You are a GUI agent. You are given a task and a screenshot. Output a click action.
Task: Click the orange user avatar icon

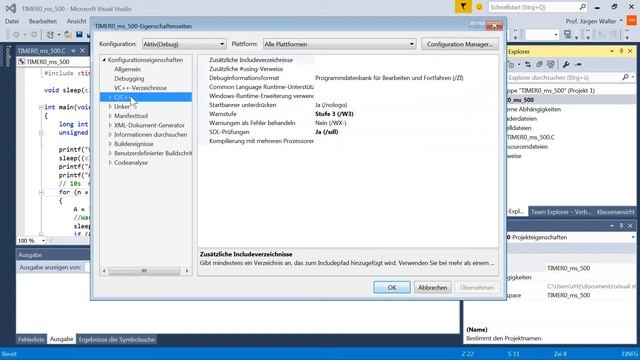pos(631,20)
